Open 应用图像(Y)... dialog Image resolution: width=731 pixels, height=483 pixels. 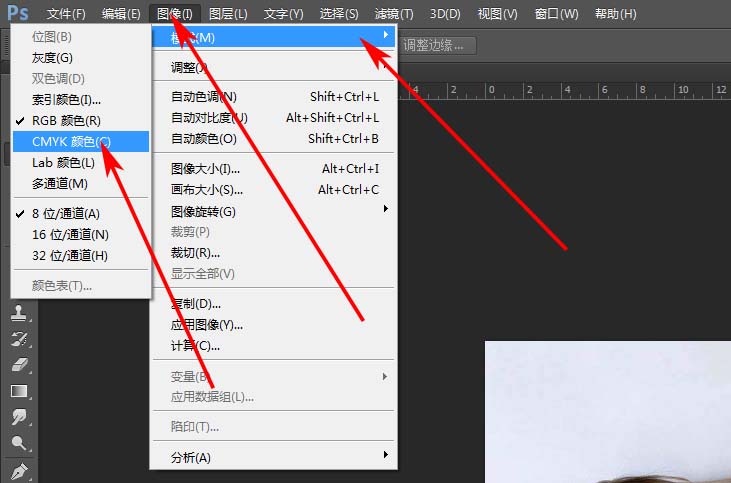(274, 324)
